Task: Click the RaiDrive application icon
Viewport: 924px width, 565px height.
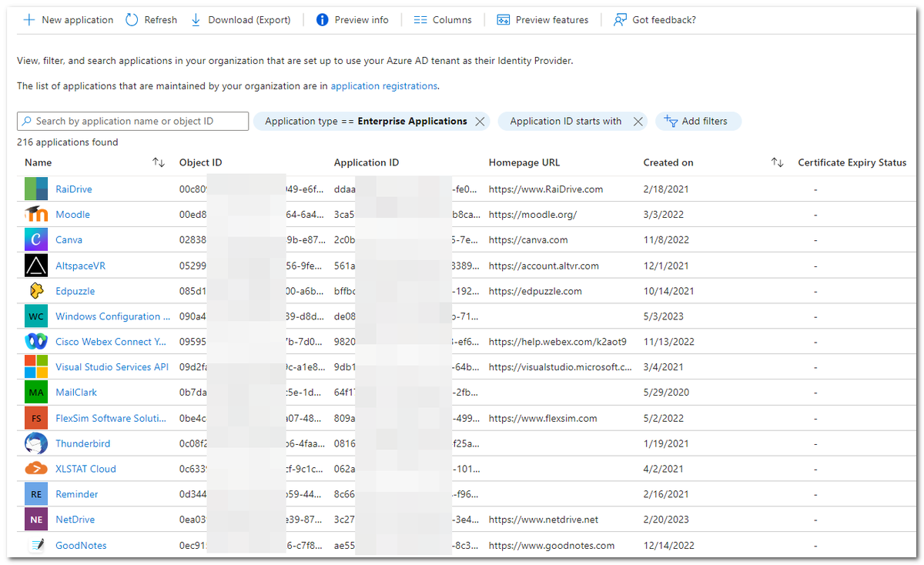Action: tap(36, 189)
